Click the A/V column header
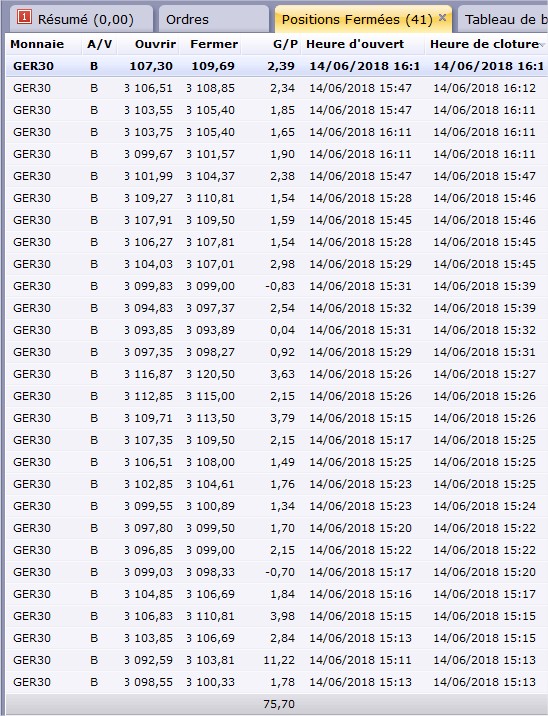The width and height of the screenshot is (548, 716). click(100, 44)
